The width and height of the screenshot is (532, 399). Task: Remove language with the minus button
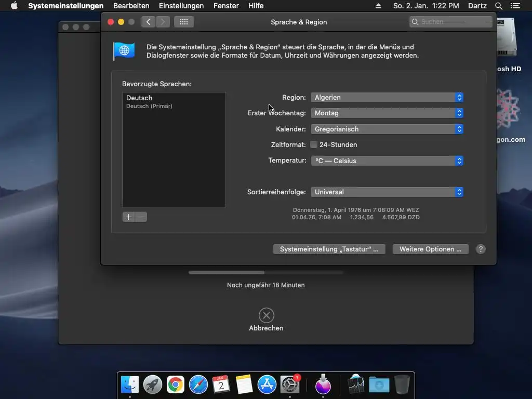[x=141, y=217]
